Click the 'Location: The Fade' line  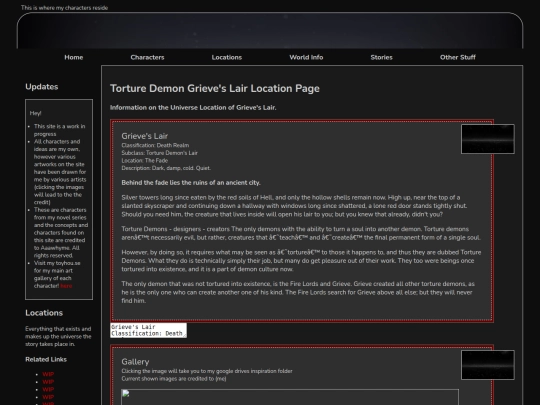coord(145,160)
